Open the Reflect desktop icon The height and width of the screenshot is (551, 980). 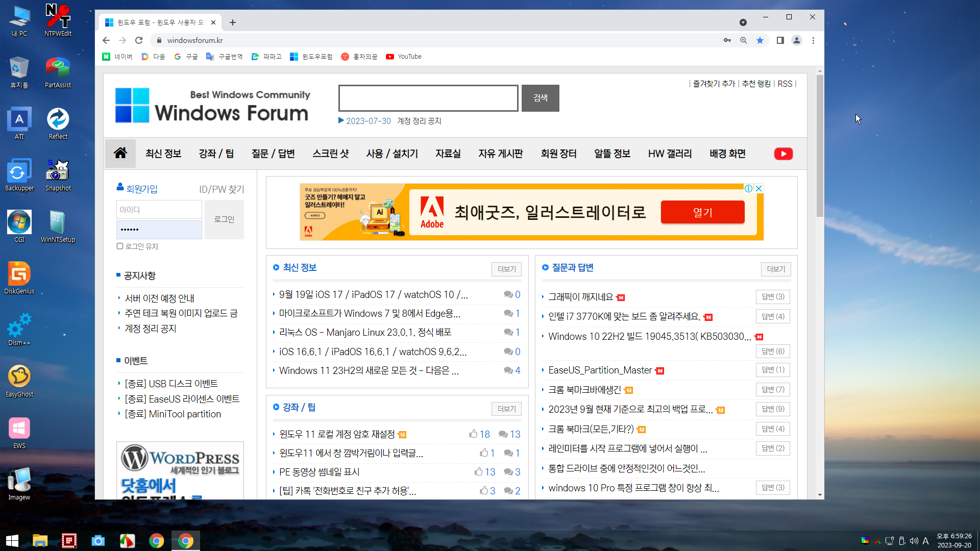coord(58,123)
